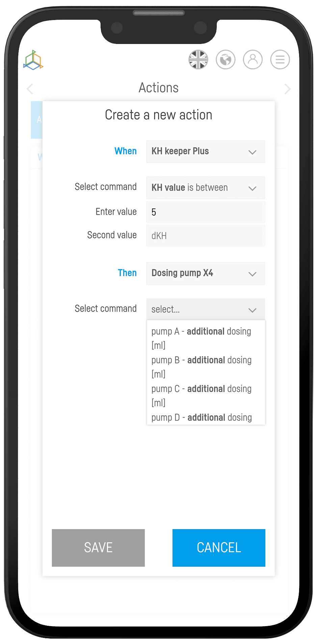Click the globe icon in header

pyautogui.click(x=226, y=60)
